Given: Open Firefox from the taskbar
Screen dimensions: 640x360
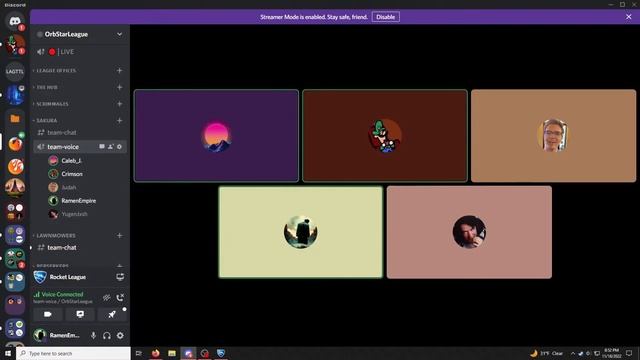Looking at the screenshot, I should pyautogui.click(x=156, y=353).
